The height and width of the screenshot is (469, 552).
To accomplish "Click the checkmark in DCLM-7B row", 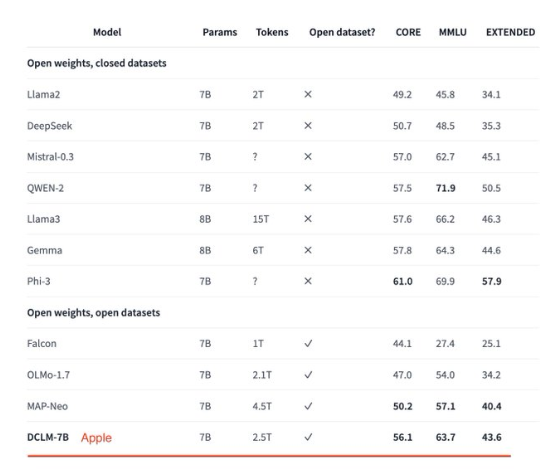I will click(x=308, y=437).
